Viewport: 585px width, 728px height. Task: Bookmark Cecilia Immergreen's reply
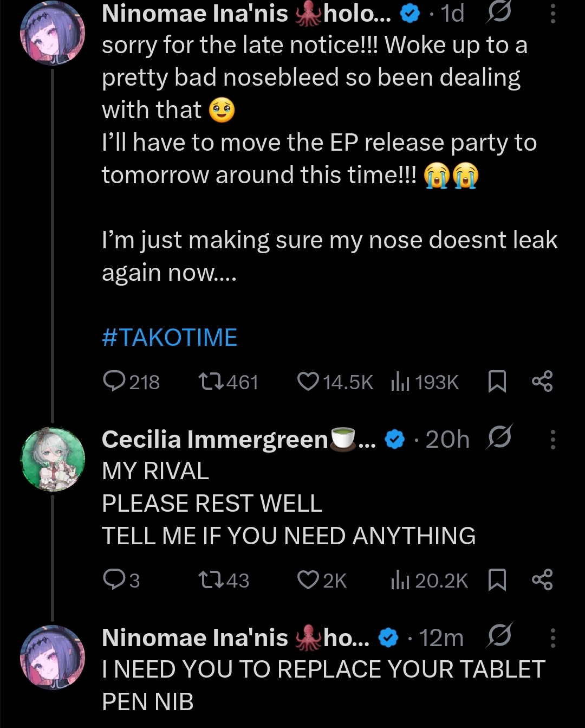(x=497, y=580)
